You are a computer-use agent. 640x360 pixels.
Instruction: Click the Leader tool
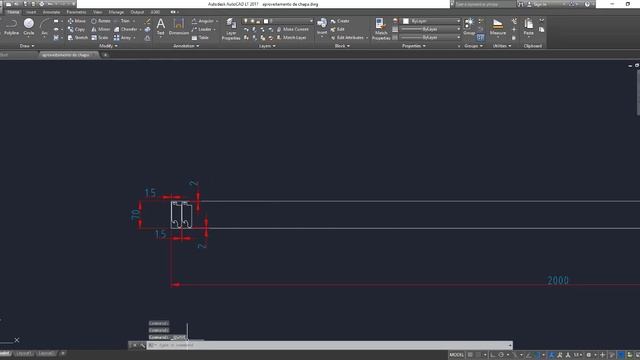(x=202, y=29)
